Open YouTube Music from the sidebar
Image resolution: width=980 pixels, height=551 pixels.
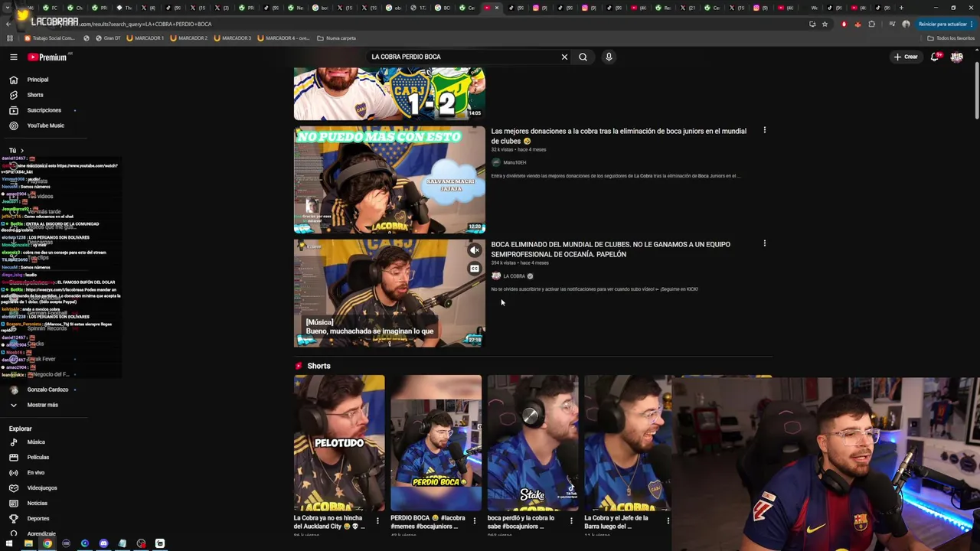click(x=45, y=126)
